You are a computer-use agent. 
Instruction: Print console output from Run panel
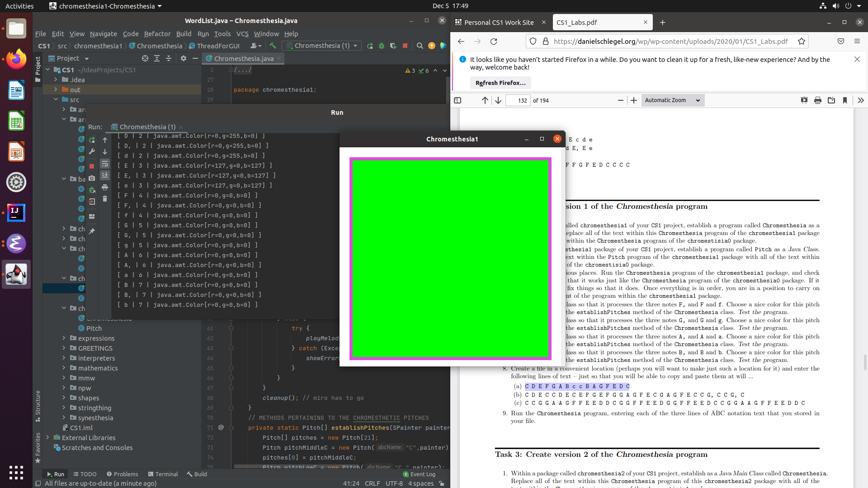[105, 187]
